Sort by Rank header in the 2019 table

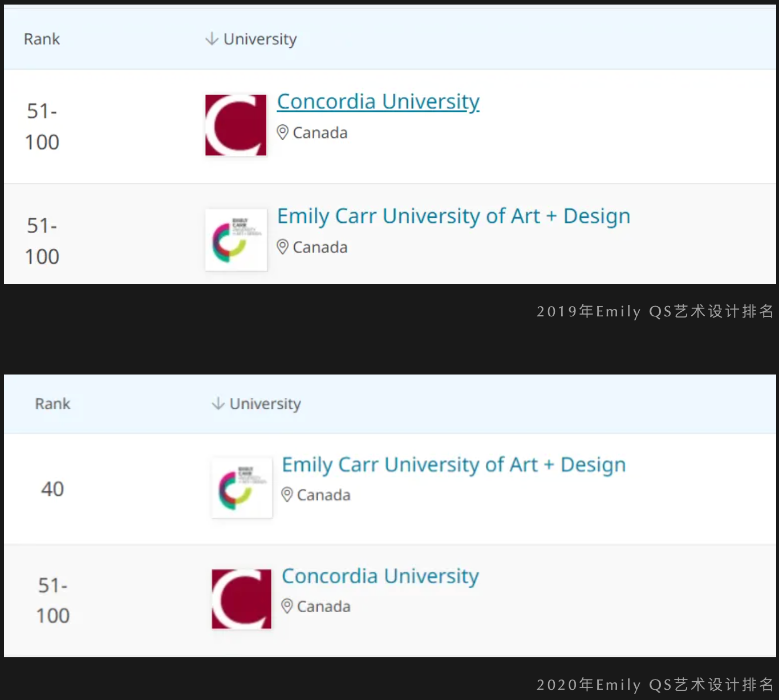click(42, 39)
